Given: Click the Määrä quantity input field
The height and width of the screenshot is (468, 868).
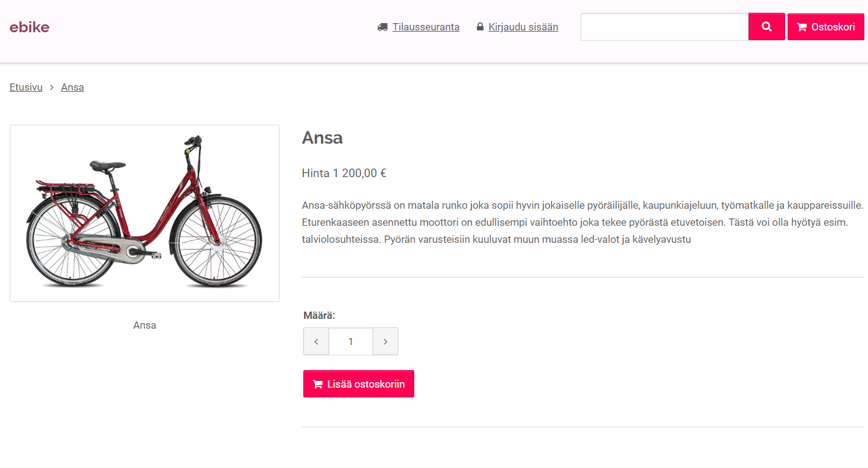Looking at the screenshot, I should (x=351, y=341).
